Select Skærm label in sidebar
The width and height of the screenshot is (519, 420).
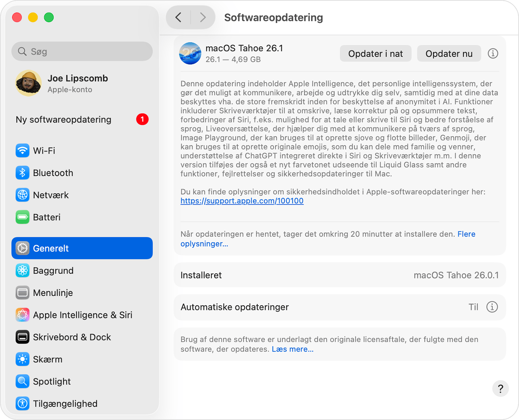48,359
